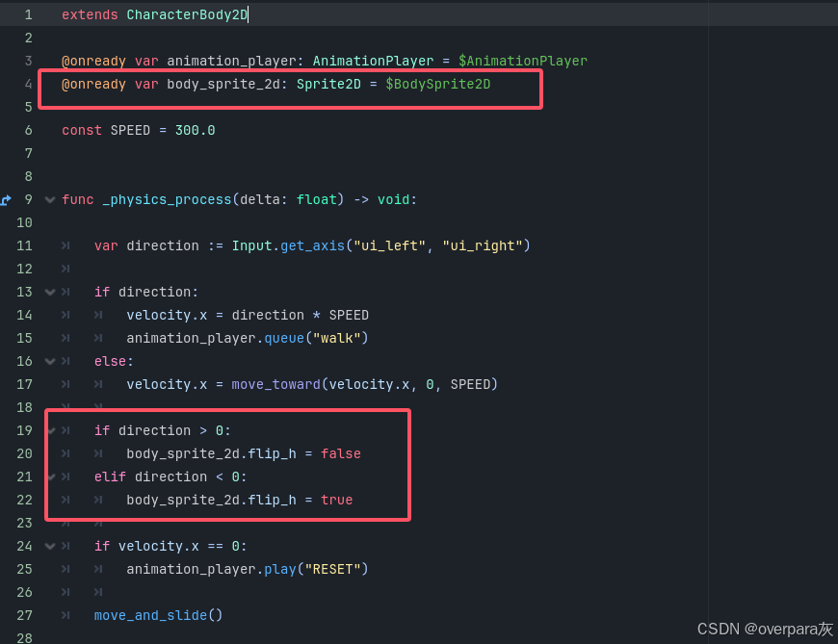The height and width of the screenshot is (644, 838).
Task: Click the play method on line 25
Action: pyautogui.click(x=280, y=569)
